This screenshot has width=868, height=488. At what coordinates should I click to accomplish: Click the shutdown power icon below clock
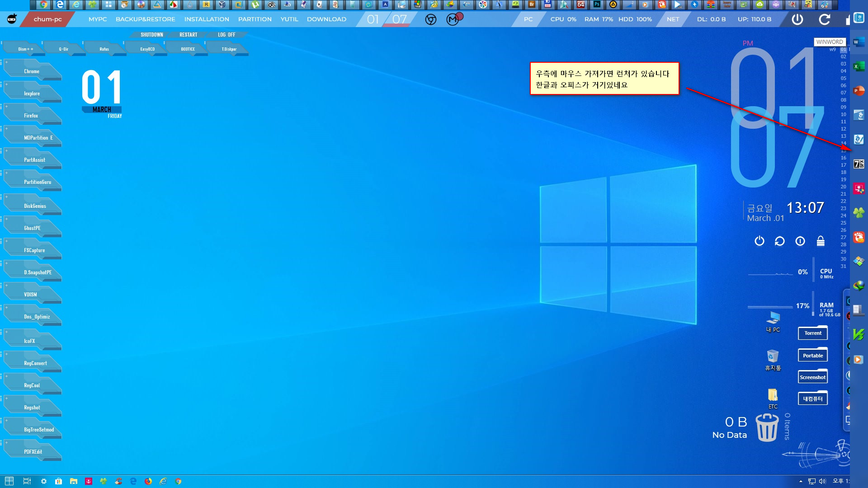pos(759,241)
